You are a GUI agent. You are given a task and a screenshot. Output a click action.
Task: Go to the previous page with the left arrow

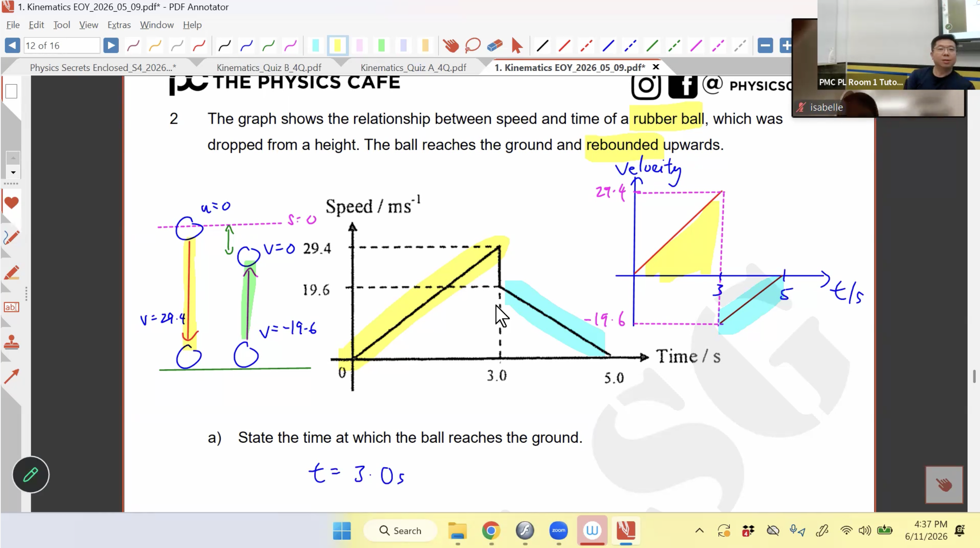coord(12,45)
